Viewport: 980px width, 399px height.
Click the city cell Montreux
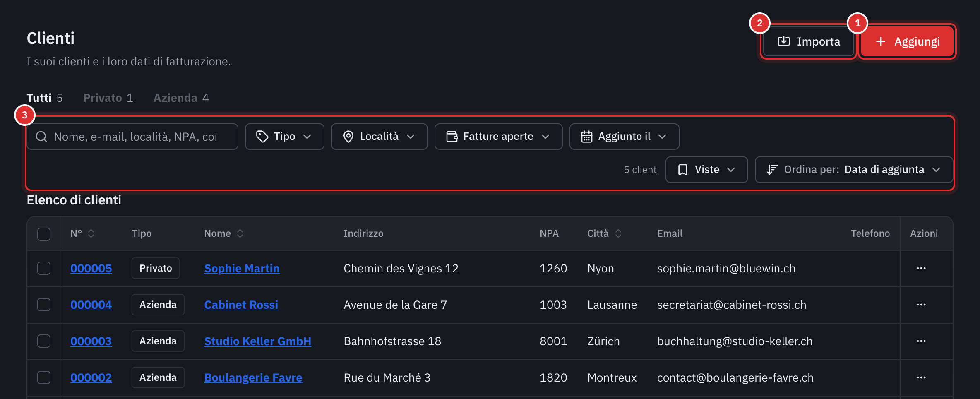point(612,377)
